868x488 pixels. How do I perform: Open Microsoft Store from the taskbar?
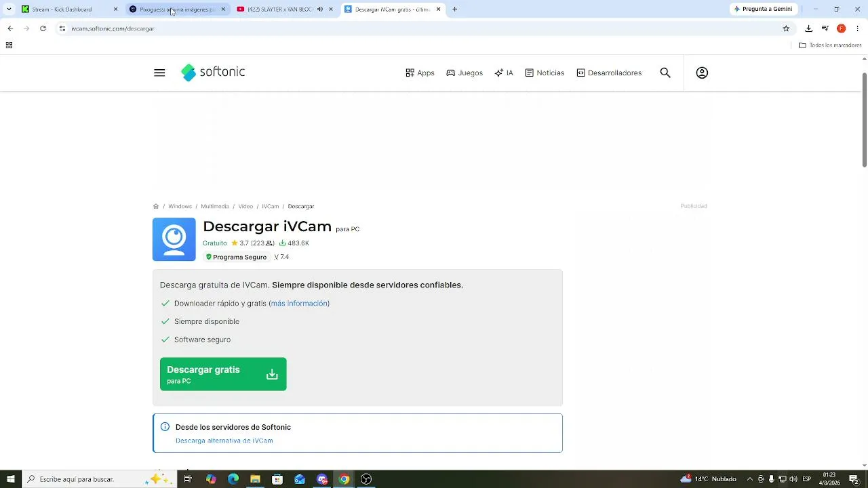point(277,479)
